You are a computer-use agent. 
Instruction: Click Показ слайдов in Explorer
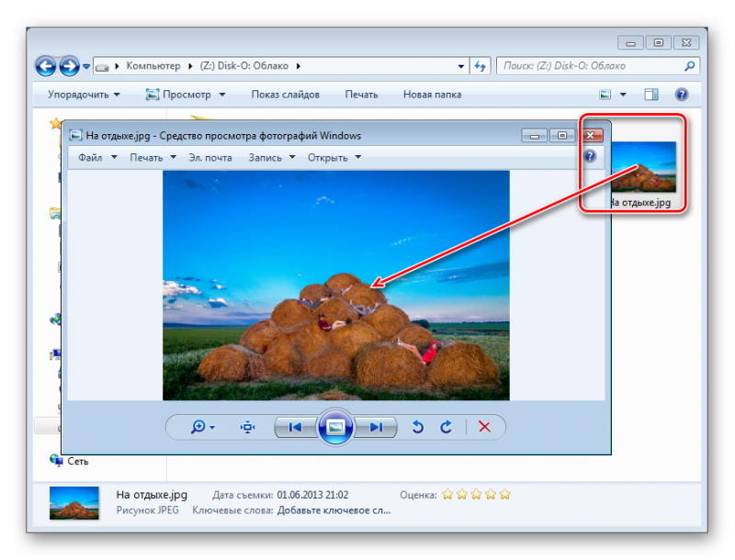(285, 95)
